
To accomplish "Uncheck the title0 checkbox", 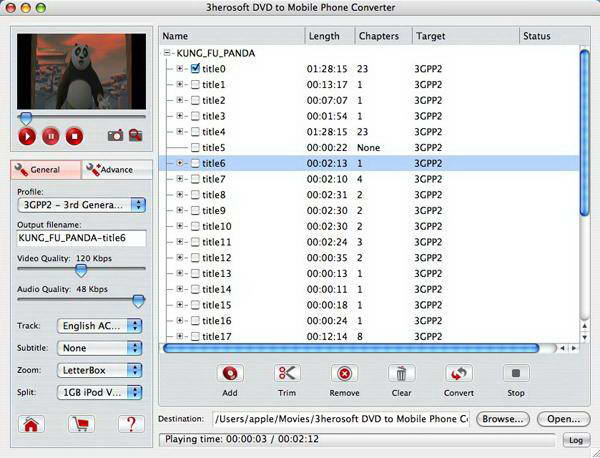I will coord(195,69).
